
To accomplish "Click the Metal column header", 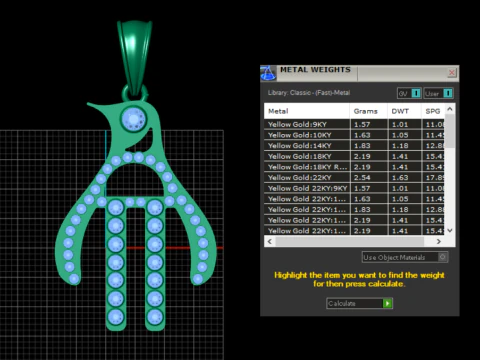I will tap(307, 111).
